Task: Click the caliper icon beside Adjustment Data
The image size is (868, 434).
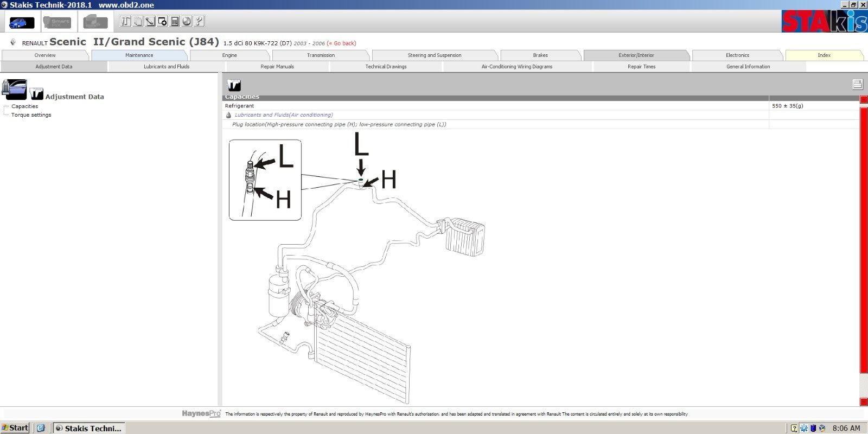Action: [x=36, y=93]
